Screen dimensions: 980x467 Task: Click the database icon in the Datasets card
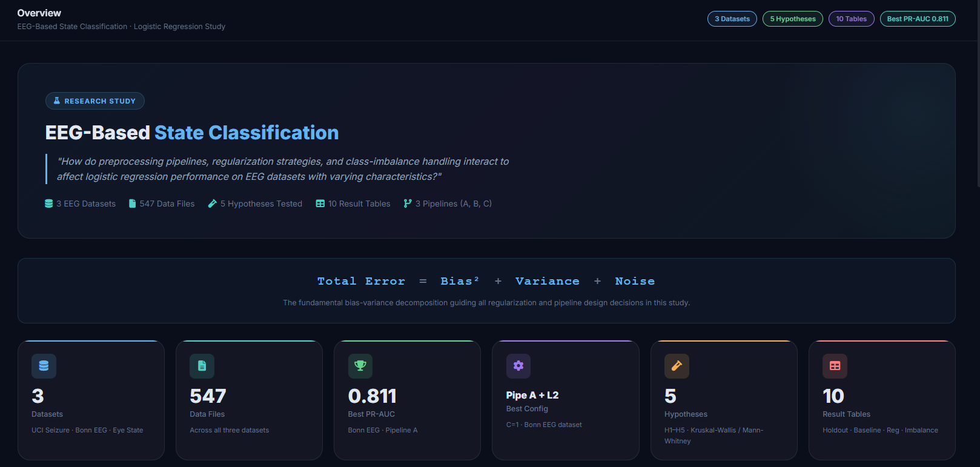(x=44, y=366)
